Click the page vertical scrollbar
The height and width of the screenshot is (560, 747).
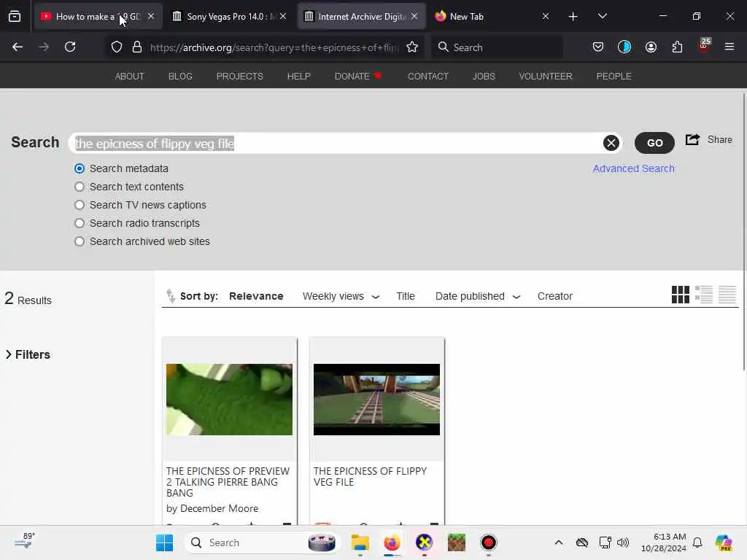[x=743, y=231]
